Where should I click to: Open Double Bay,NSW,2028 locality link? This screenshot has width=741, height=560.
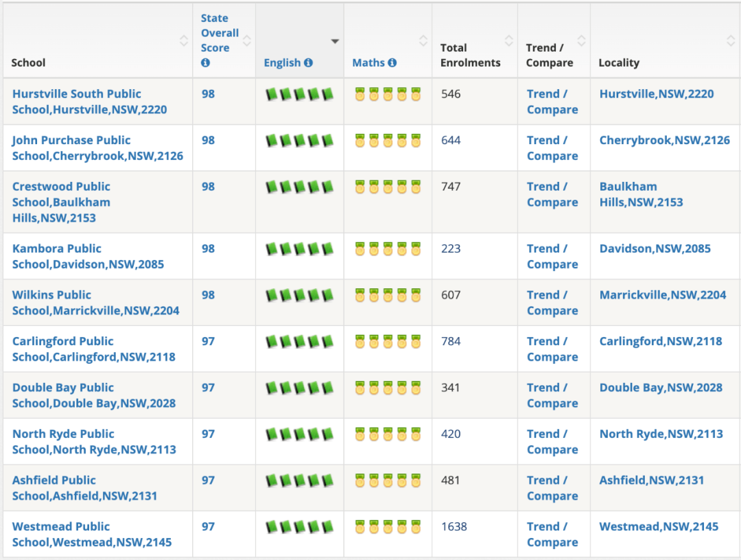coord(661,388)
